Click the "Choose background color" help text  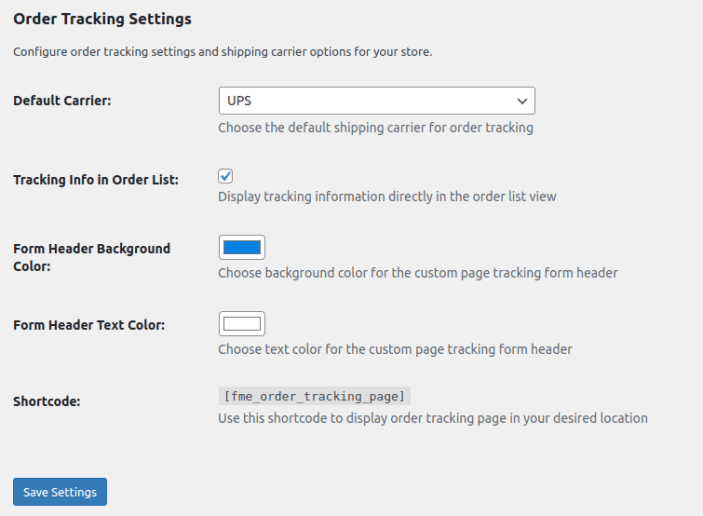417,273
